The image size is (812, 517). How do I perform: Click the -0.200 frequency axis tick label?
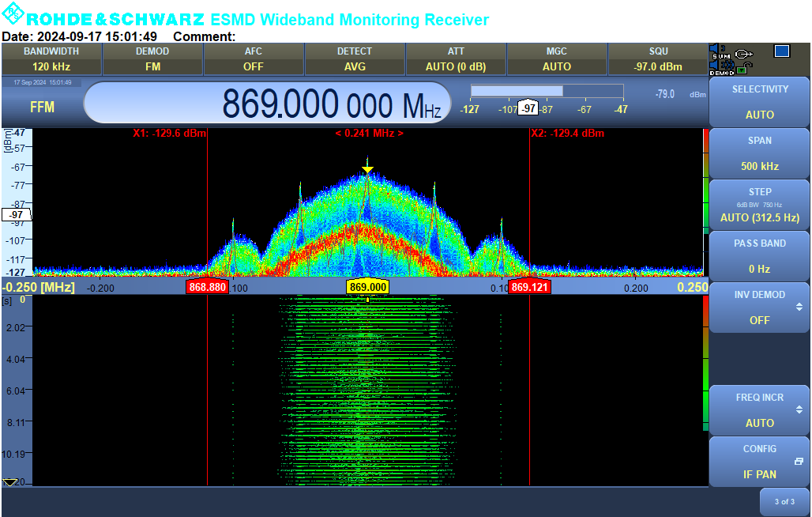100,288
